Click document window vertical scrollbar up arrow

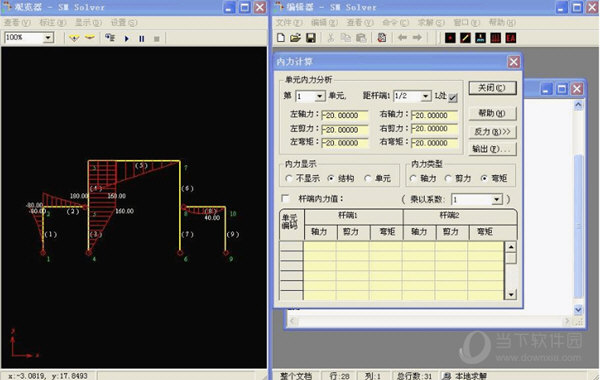tap(578, 104)
